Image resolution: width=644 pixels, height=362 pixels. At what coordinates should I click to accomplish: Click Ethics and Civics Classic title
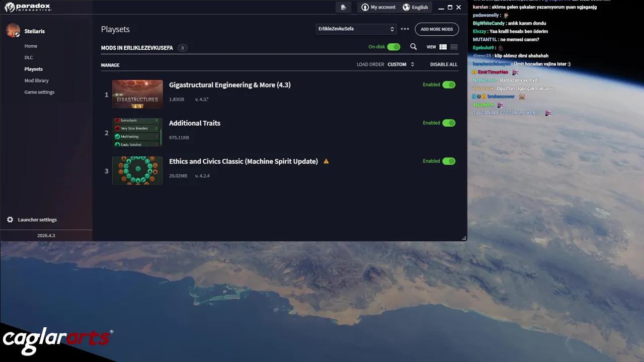point(244,161)
